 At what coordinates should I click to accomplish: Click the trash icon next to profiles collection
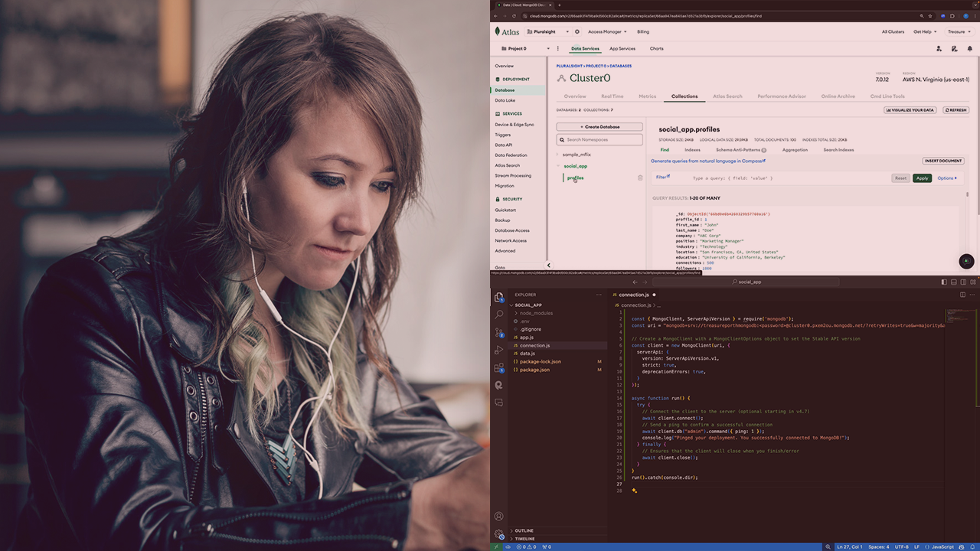[641, 178]
